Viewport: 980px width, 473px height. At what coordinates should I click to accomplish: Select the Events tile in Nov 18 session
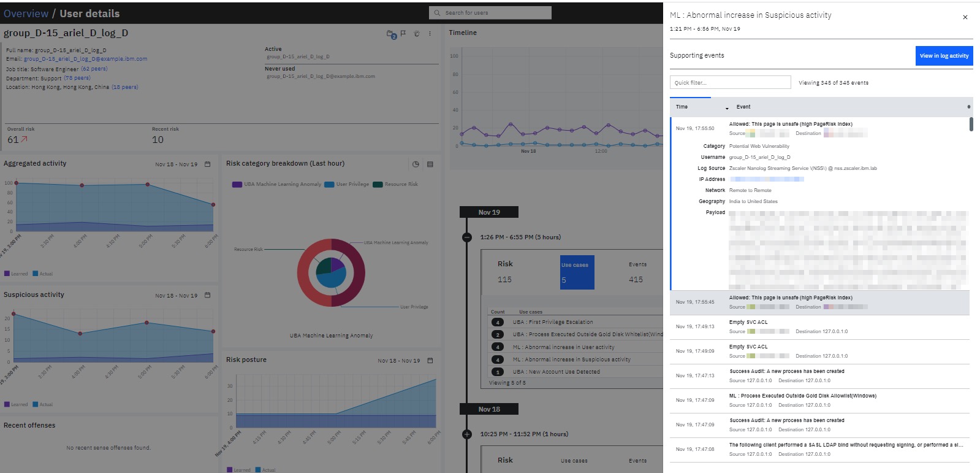tap(637, 461)
